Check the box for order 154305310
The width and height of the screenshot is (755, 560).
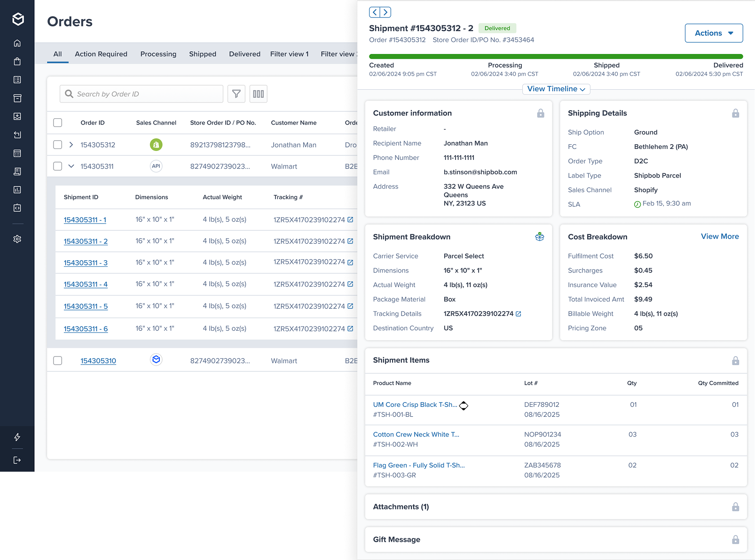click(58, 361)
